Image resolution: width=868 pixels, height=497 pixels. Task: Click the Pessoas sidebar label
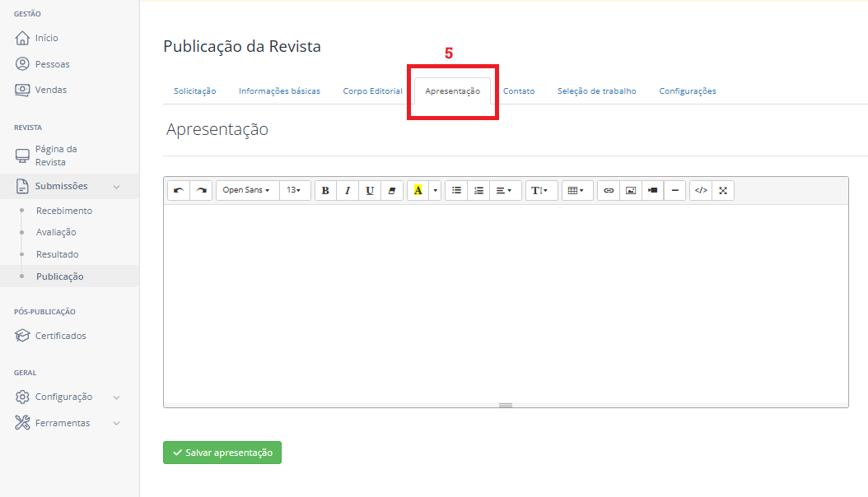click(53, 64)
